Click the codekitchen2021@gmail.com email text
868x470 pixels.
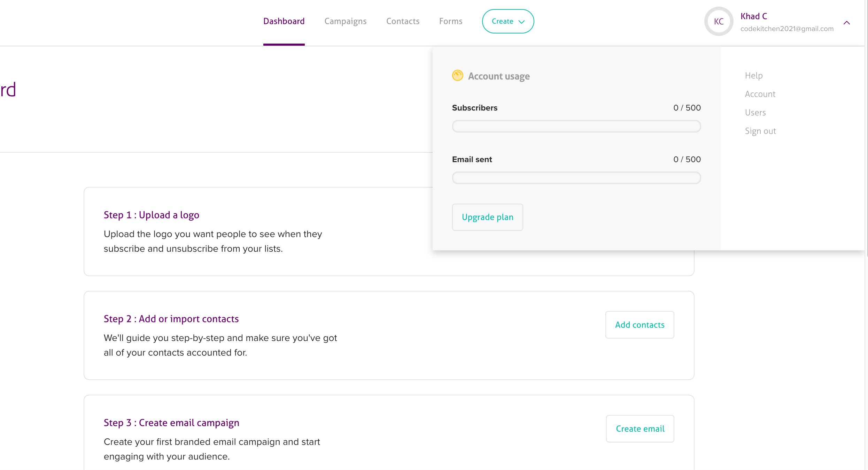click(786, 29)
